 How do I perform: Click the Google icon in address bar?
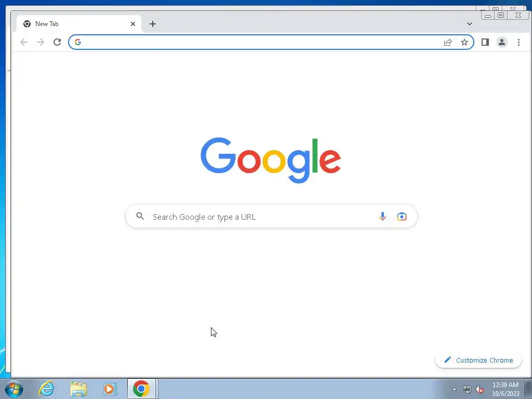[78, 42]
